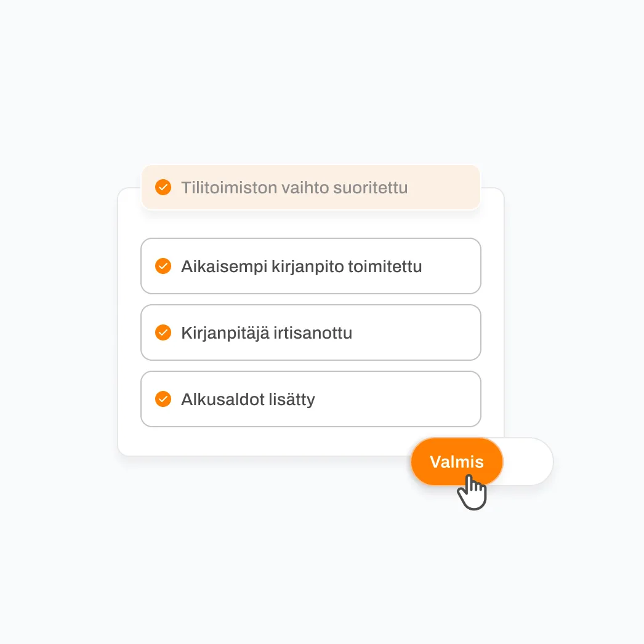Click the Aikaisempi kirjanpito toimitettu label
The width and height of the screenshot is (644, 644).
click(301, 267)
